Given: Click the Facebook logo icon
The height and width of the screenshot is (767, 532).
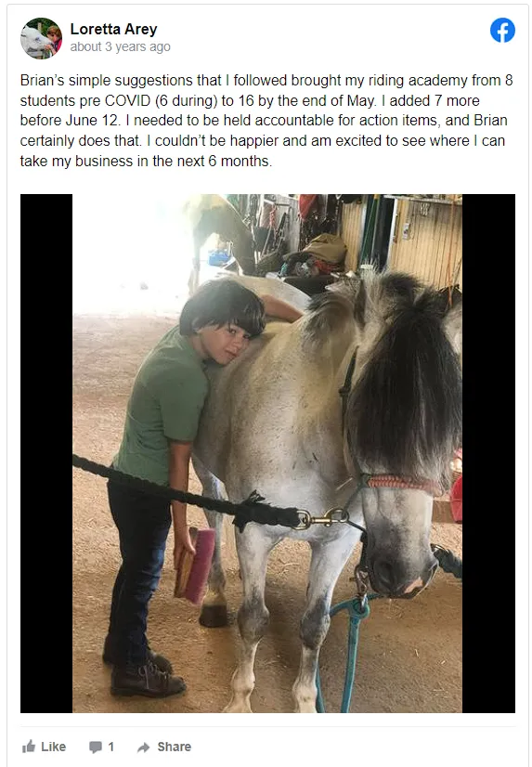Looking at the screenshot, I should pyautogui.click(x=502, y=31).
